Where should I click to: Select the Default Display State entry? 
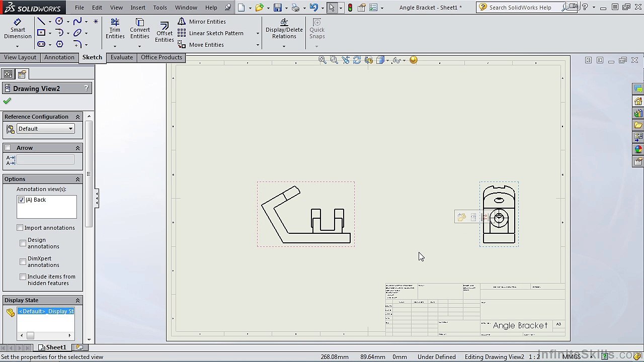click(x=46, y=311)
